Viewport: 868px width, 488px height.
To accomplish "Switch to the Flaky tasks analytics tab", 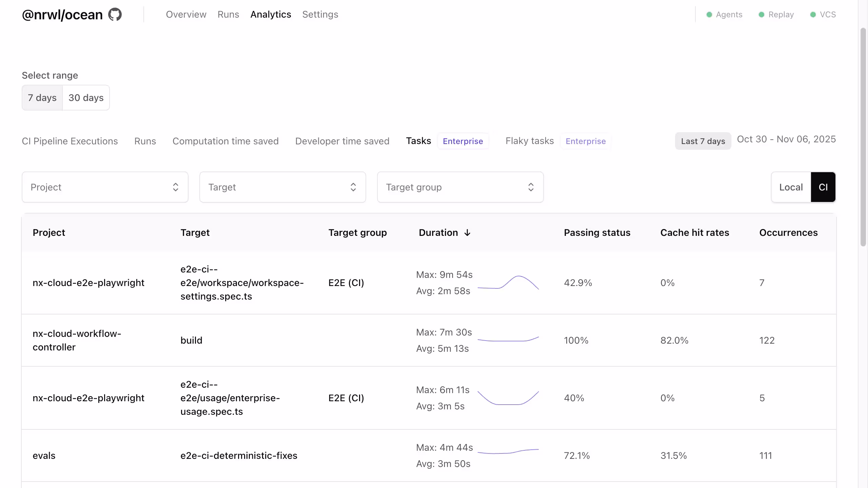I will point(529,141).
